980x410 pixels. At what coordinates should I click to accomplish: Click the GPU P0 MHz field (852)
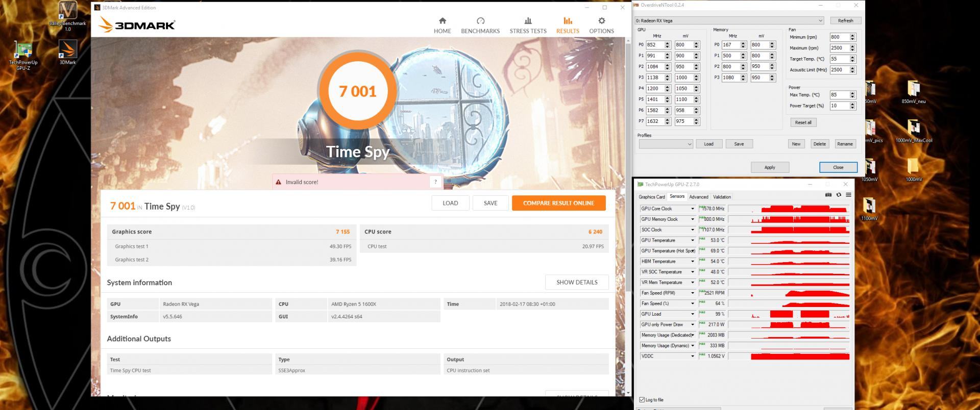(655, 45)
